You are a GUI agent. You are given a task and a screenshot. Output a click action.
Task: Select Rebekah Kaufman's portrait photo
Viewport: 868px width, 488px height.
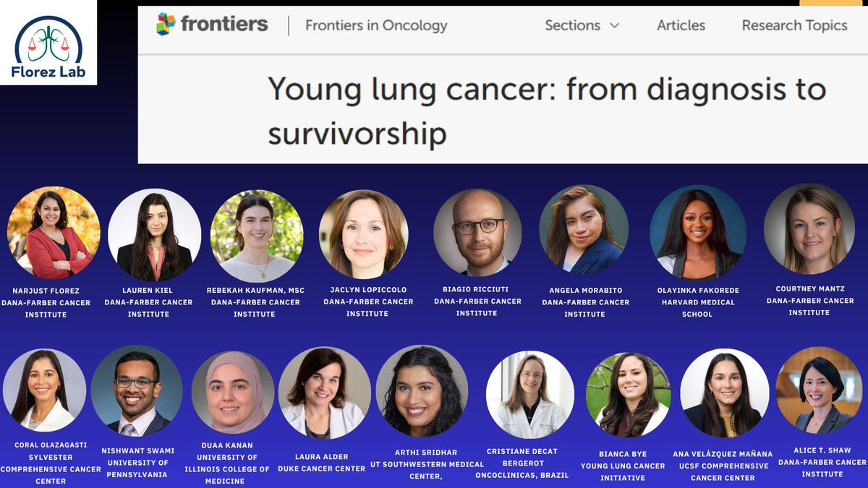tap(256, 236)
